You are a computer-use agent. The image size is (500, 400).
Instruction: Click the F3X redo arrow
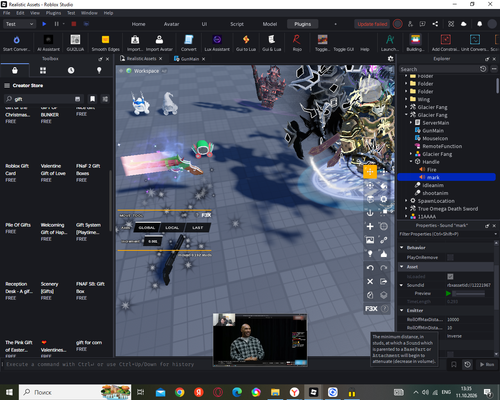pyautogui.click(x=384, y=268)
